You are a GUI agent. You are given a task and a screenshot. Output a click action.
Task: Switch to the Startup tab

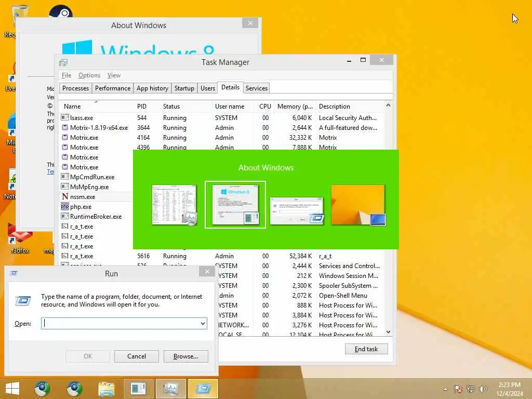pos(184,88)
